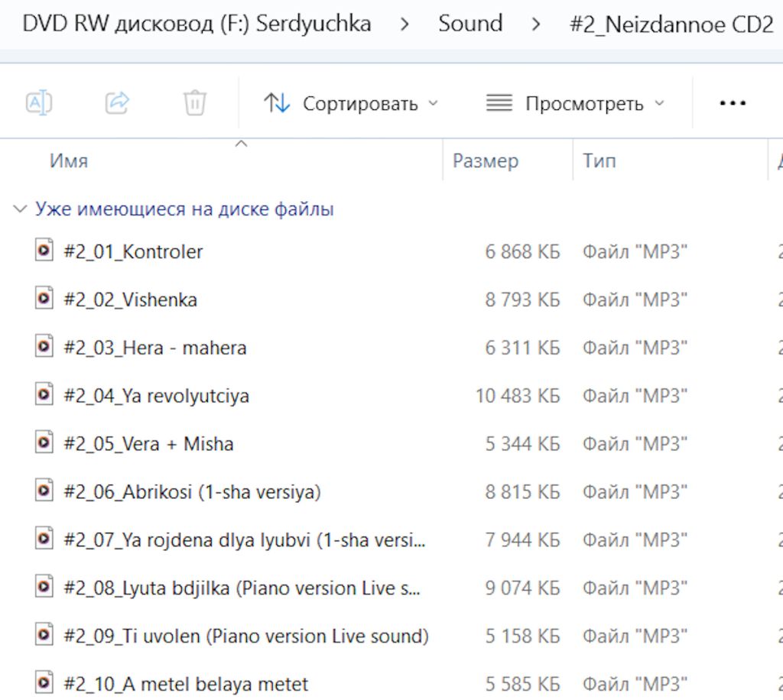Click the Delete trash icon
This screenshot has width=783, height=700.
[x=195, y=102]
